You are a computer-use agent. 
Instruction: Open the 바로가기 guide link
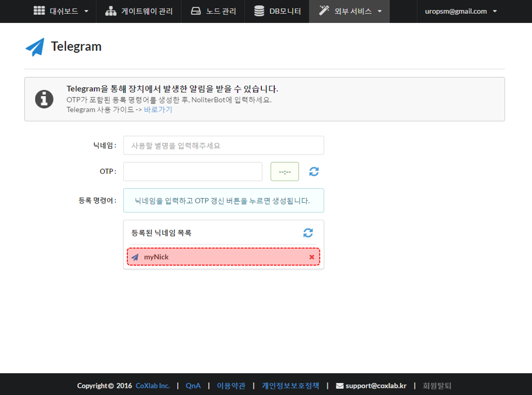[x=158, y=110]
